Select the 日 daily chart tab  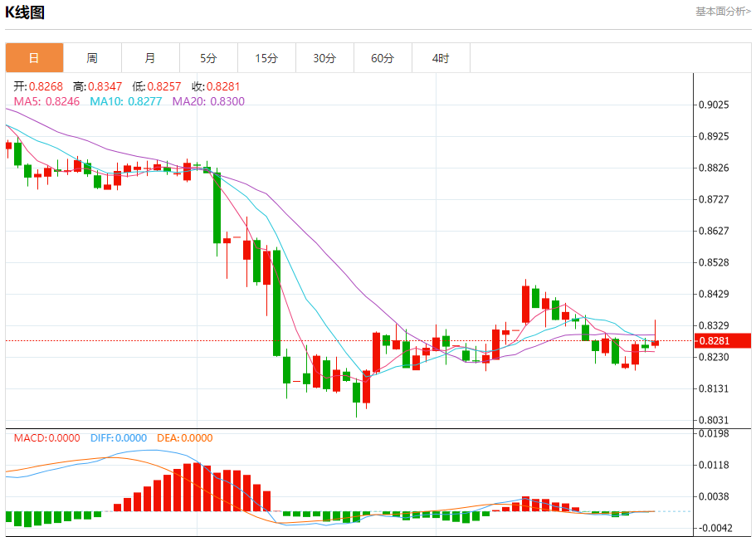34,58
